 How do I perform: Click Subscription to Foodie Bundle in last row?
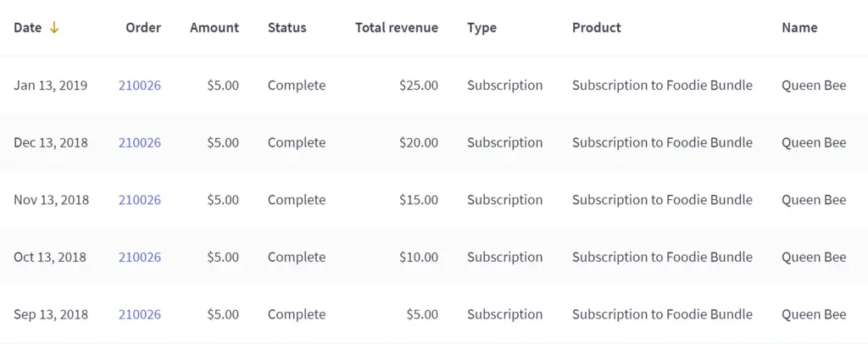pos(662,314)
